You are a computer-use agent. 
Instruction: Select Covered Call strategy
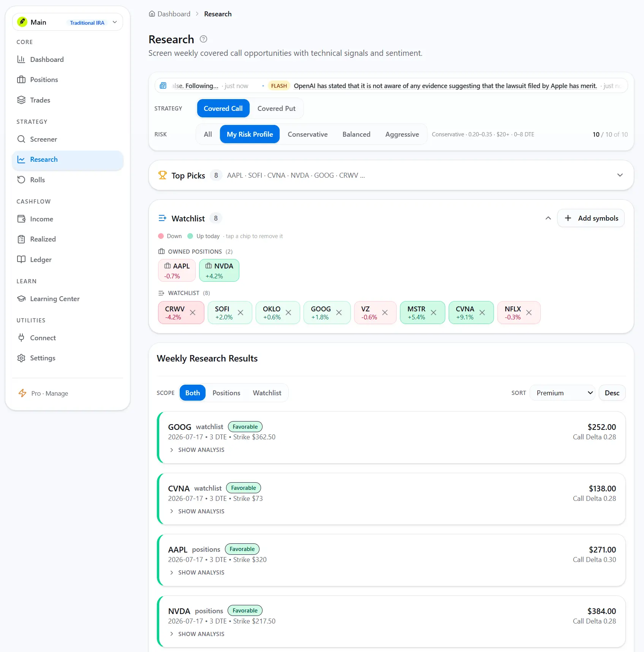pyautogui.click(x=223, y=108)
